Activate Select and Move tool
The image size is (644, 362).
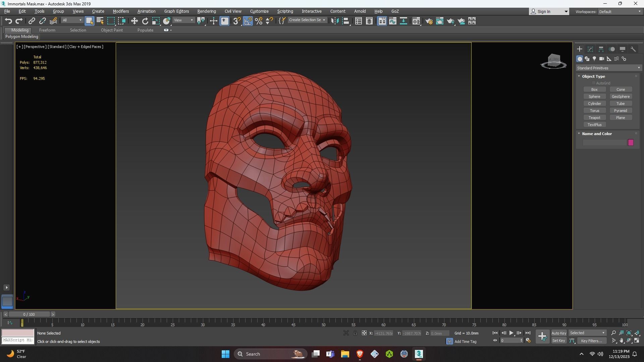click(135, 21)
